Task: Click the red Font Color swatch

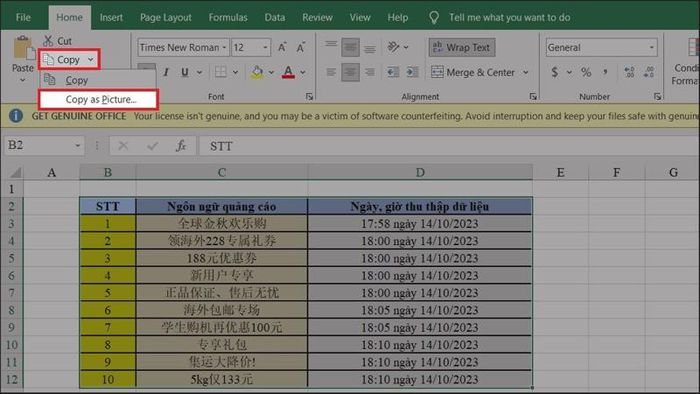Action: [x=288, y=72]
